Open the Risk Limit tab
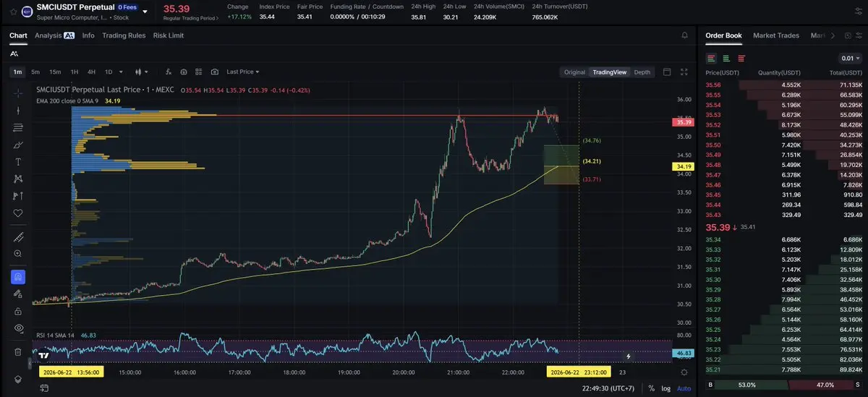The image size is (868, 397). (x=169, y=35)
